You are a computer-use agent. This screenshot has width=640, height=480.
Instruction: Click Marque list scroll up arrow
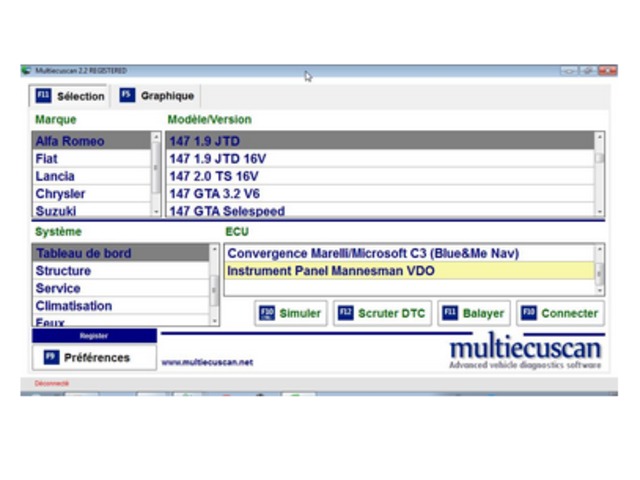156,137
